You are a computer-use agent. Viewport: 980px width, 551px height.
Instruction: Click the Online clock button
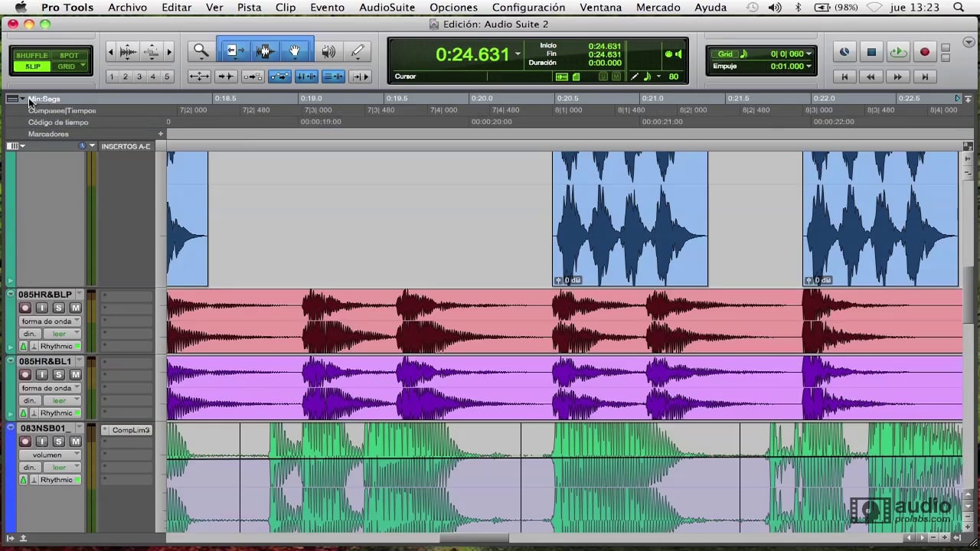pyautogui.click(x=844, y=52)
